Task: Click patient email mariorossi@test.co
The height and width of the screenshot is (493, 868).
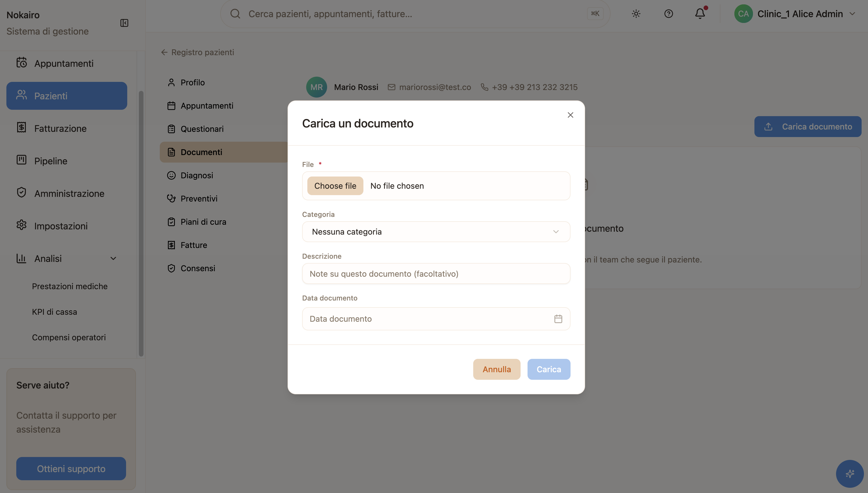Action: point(435,87)
